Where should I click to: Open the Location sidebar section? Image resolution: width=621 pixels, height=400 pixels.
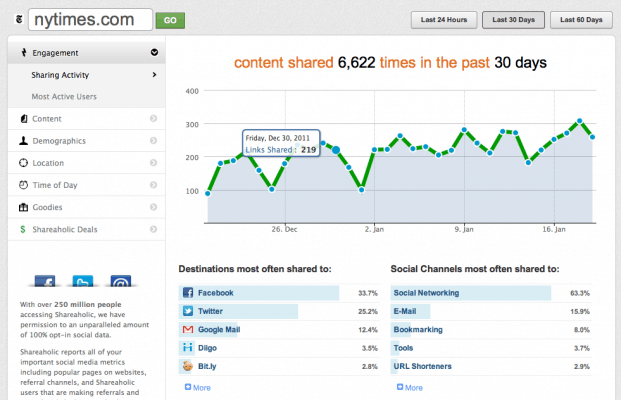[85, 163]
